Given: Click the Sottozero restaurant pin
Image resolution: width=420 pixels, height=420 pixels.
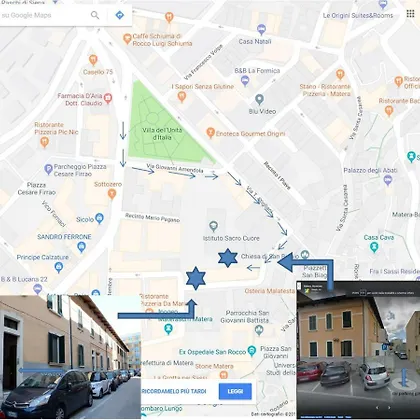Looking at the screenshot, I should 112,194.
